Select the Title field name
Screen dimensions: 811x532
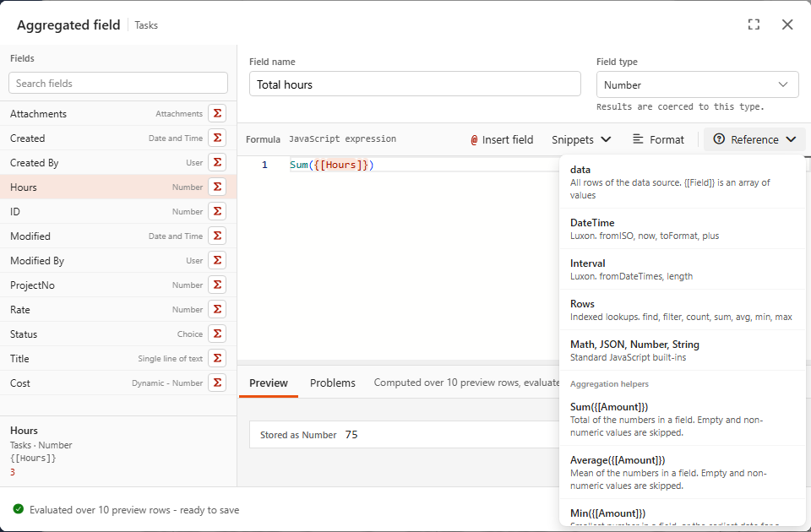(19, 358)
